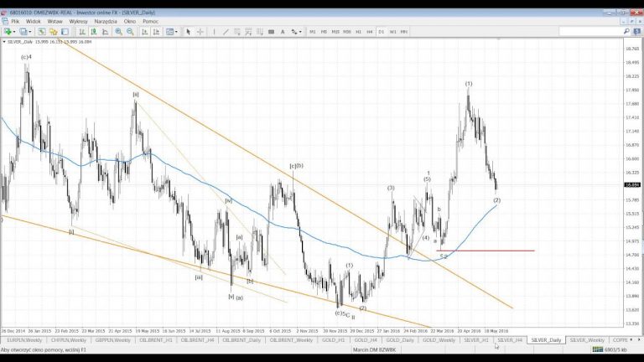Switch to M5 timeframe
The image size is (644, 362).
[324, 32]
